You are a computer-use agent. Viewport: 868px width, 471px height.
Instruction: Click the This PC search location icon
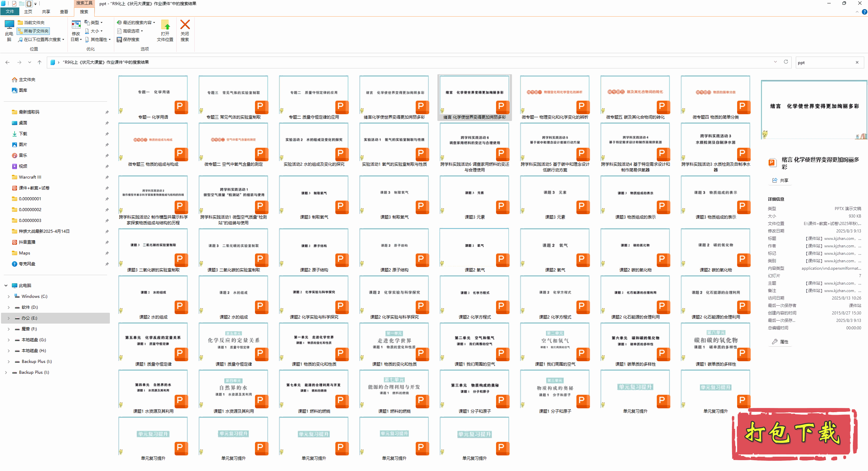(9, 25)
